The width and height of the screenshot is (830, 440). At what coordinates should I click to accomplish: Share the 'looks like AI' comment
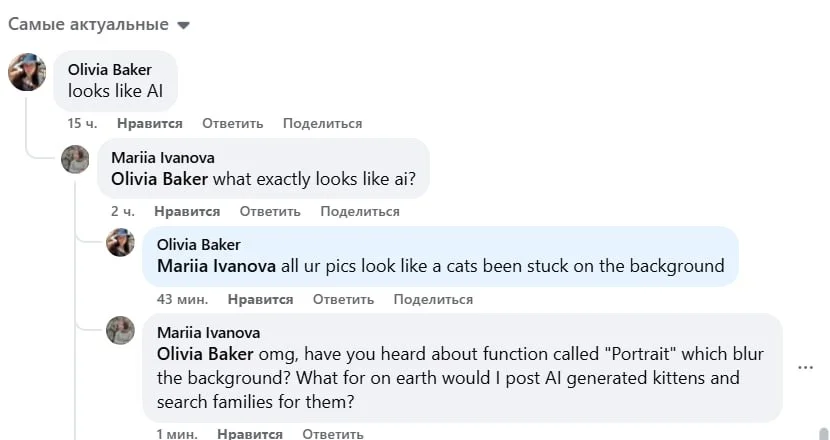[322, 124]
